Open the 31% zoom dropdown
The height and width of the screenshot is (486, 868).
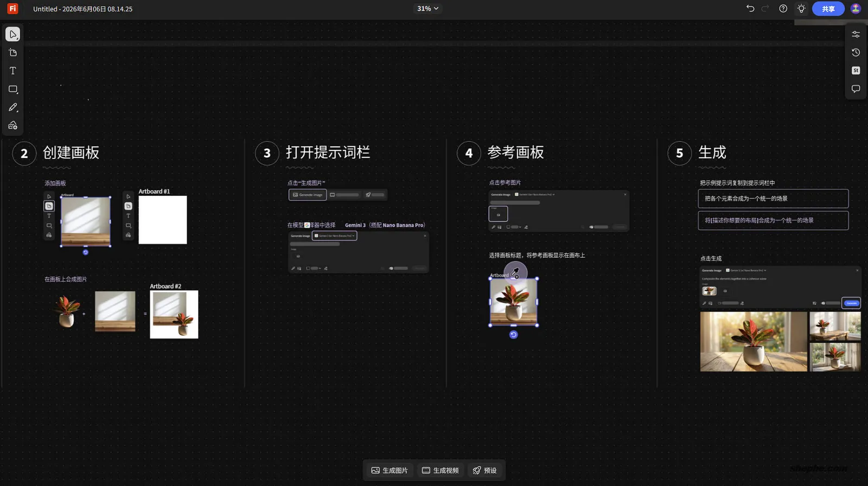click(x=427, y=9)
